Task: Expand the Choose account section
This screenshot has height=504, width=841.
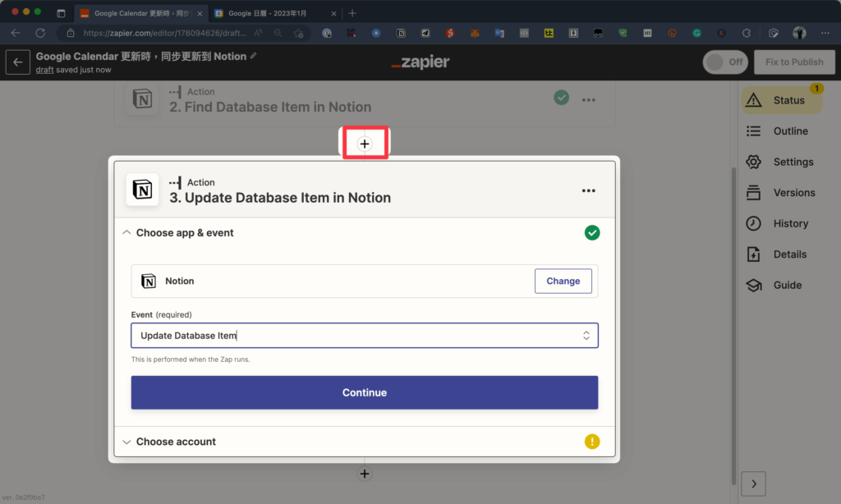Action: (x=126, y=442)
